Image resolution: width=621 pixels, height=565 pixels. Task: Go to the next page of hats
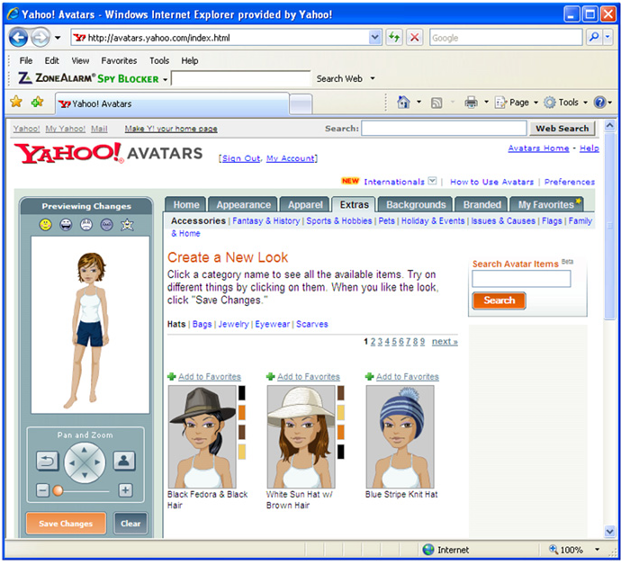(444, 342)
